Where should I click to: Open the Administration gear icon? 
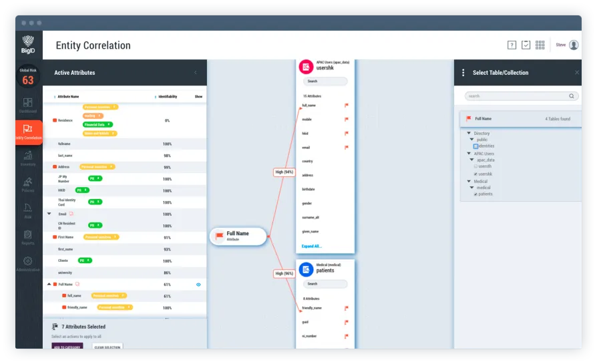pyautogui.click(x=27, y=262)
